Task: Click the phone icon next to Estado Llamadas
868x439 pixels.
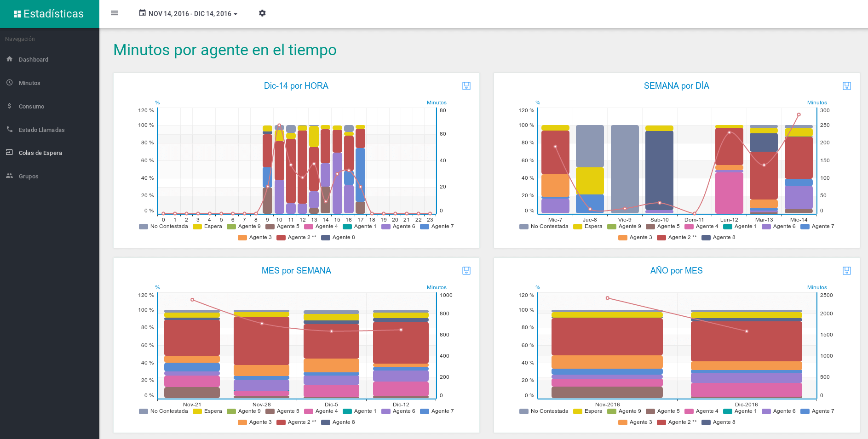Action: [10, 129]
